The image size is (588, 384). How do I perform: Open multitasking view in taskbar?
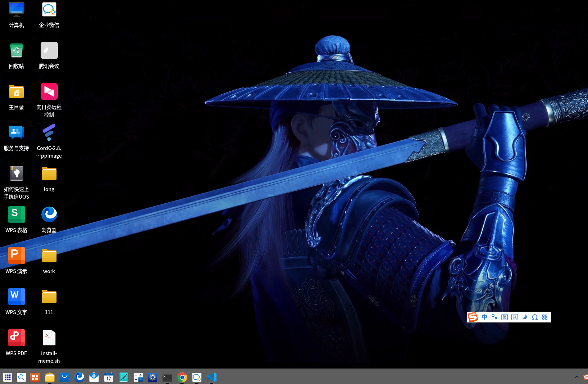[35, 377]
